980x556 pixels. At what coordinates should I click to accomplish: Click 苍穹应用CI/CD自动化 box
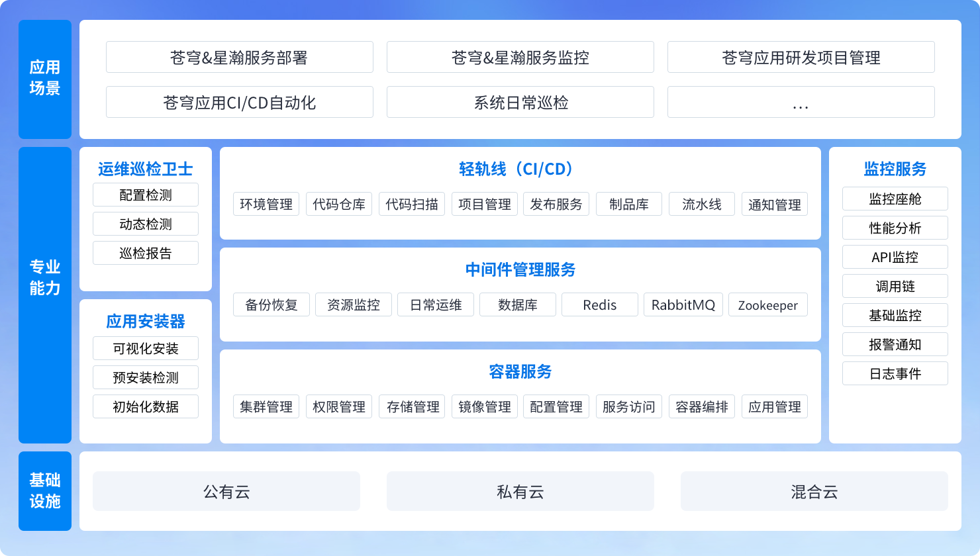coord(239,103)
